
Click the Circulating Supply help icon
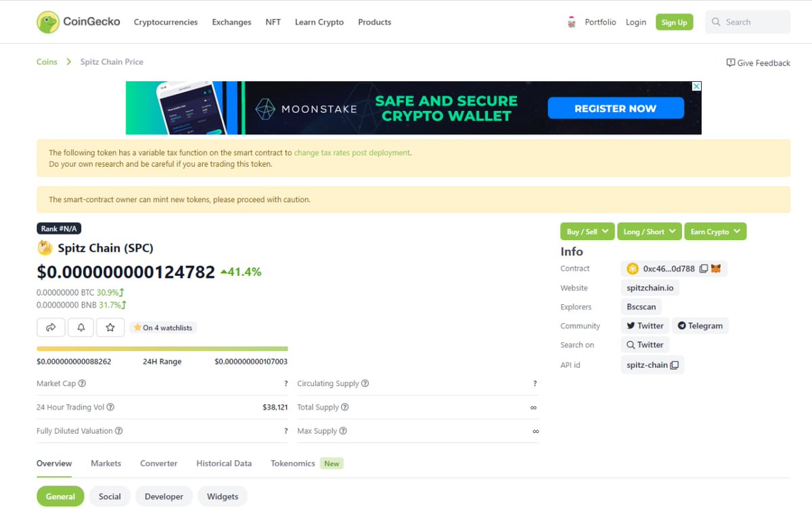[x=365, y=383]
